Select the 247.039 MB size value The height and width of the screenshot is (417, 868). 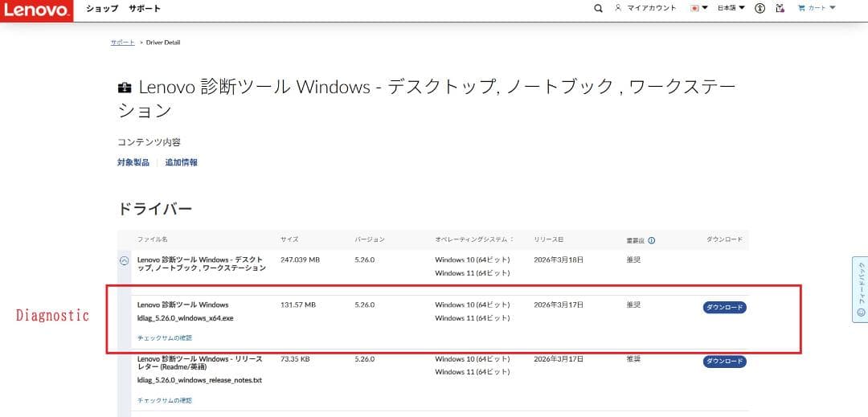click(x=300, y=260)
